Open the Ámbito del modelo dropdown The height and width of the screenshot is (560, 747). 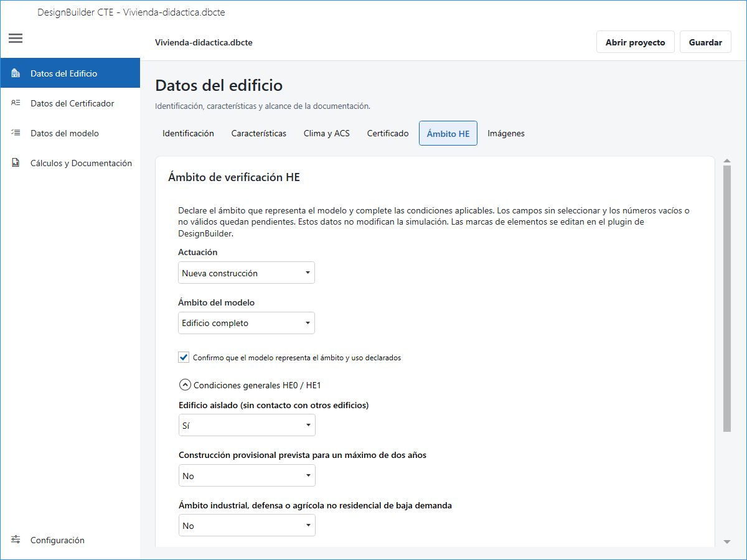247,323
